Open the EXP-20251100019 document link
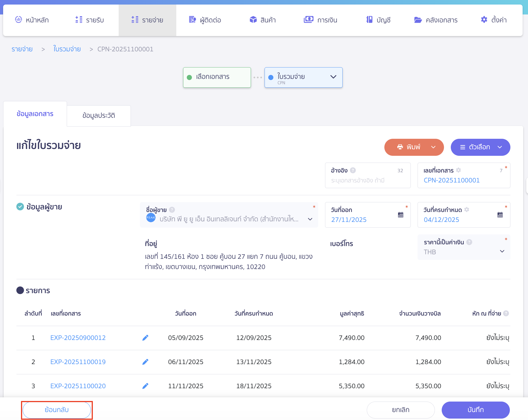The width and height of the screenshot is (528, 420). tap(78, 362)
